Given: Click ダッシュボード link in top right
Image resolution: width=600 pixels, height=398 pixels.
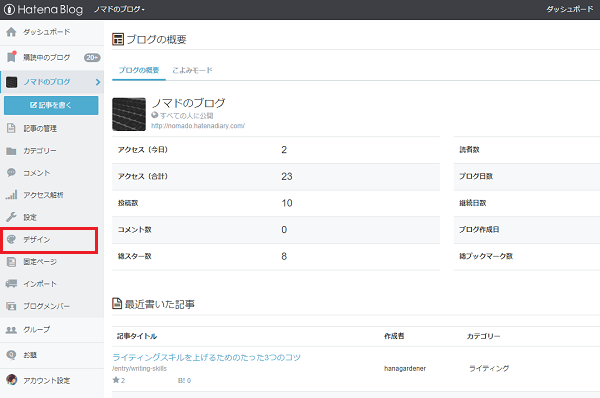Looking at the screenshot, I should click(x=569, y=9).
